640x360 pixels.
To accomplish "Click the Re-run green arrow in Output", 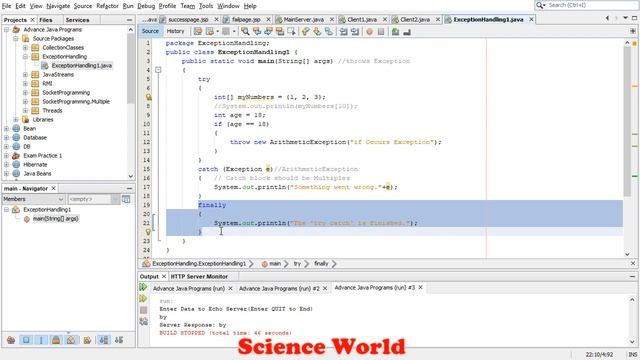I will pyautogui.click(x=143, y=287).
